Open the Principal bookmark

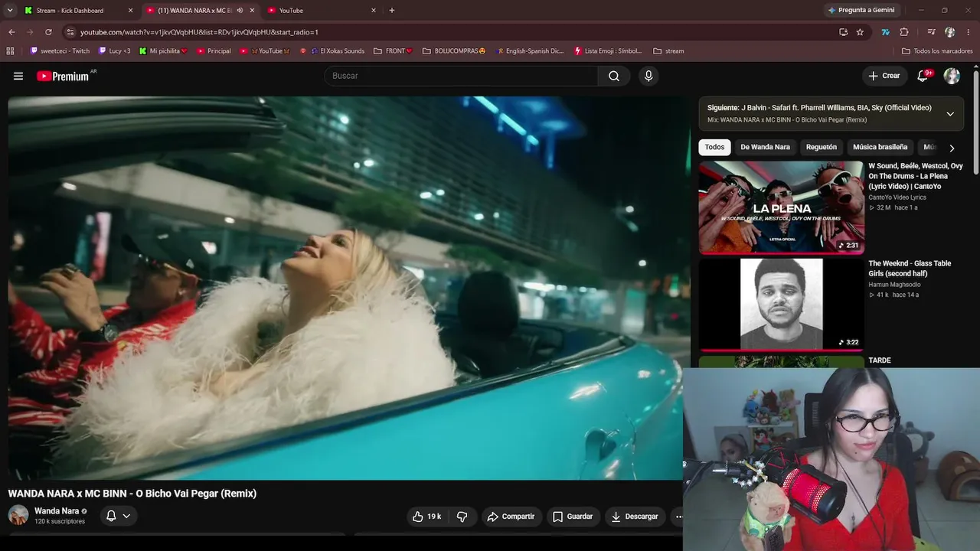(214, 51)
